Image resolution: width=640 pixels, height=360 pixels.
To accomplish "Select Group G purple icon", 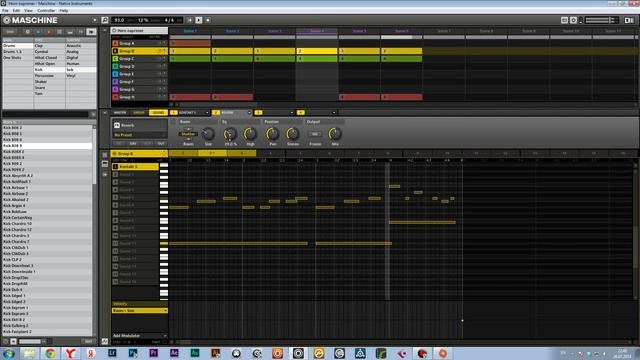I will 115,89.
